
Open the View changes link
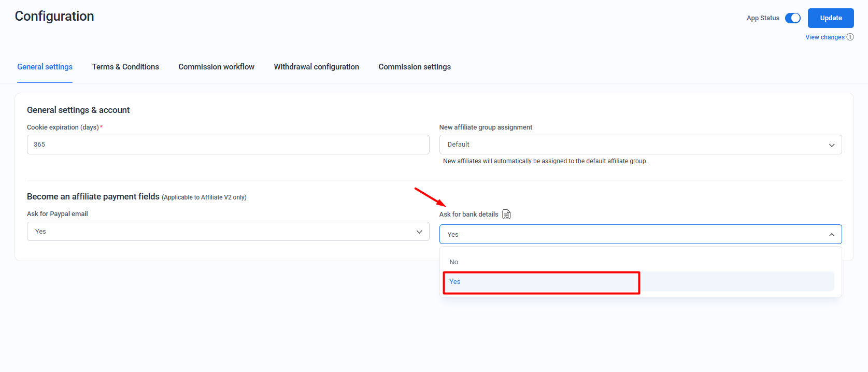coord(824,37)
